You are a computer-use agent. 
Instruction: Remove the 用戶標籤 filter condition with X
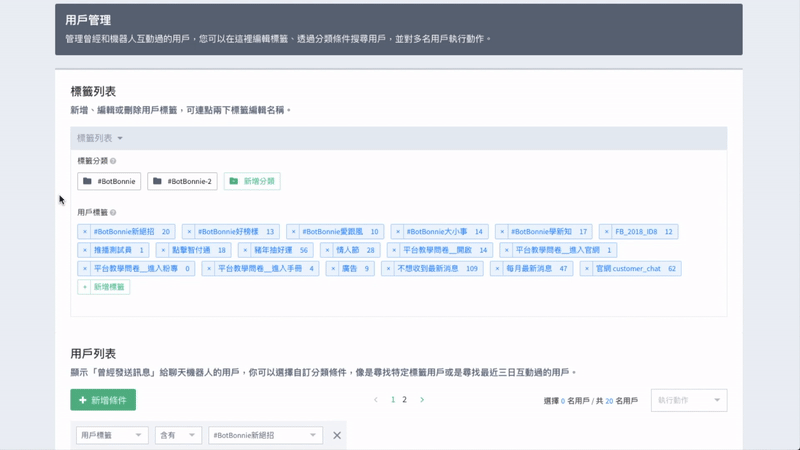[x=337, y=435]
